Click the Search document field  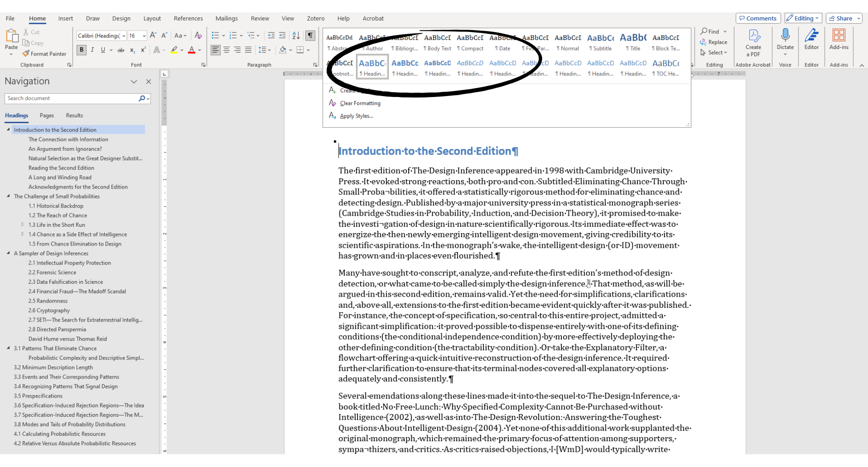71,98
